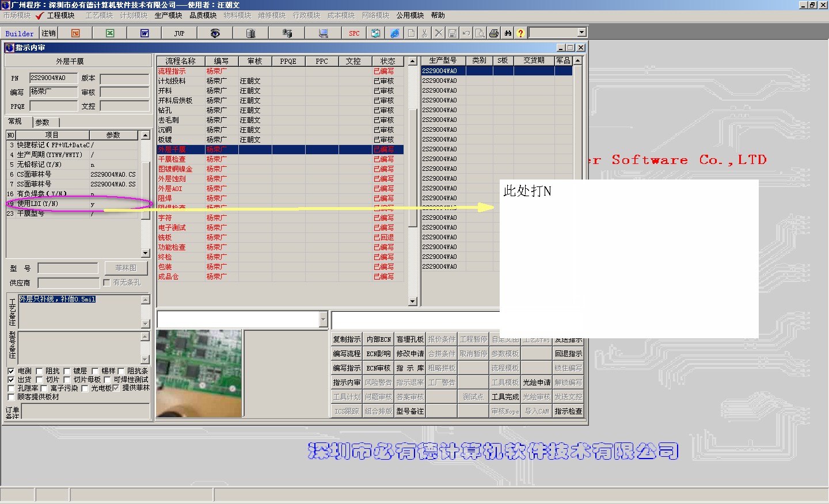The image size is (829, 504).
Task: Click the 编写流程 button
Action: 347,354
